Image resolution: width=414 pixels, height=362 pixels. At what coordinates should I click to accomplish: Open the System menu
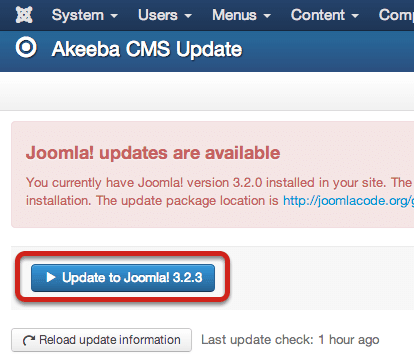point(85,15)
